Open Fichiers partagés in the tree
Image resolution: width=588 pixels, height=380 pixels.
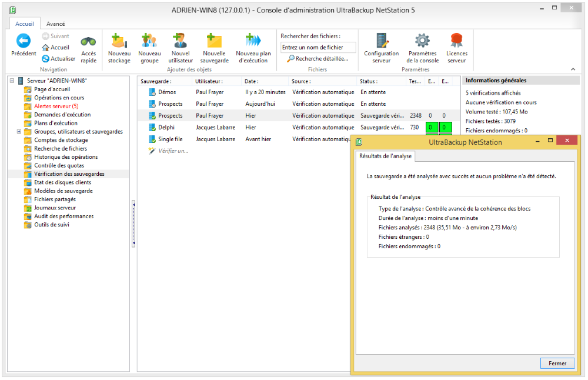coord(55,199)
